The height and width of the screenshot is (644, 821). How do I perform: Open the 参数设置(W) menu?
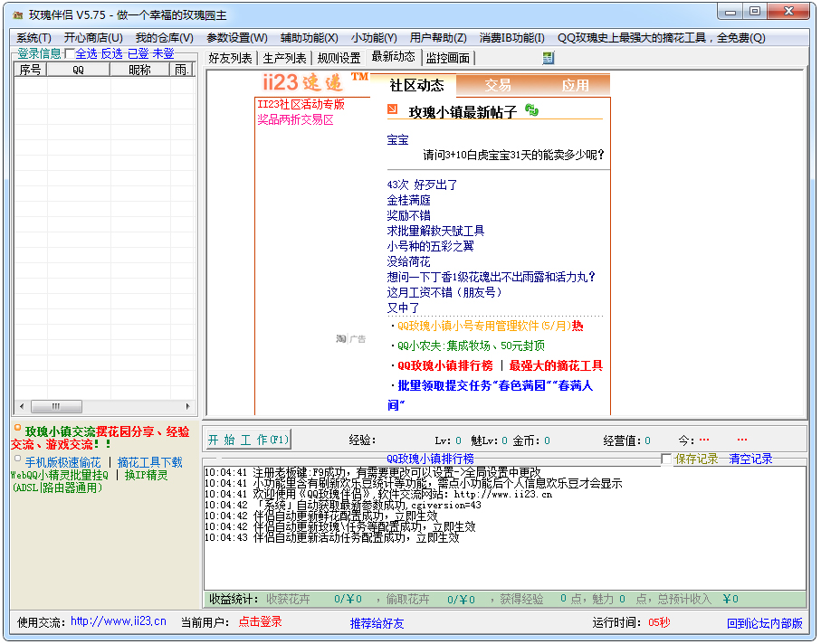click(x=236, y=38)
